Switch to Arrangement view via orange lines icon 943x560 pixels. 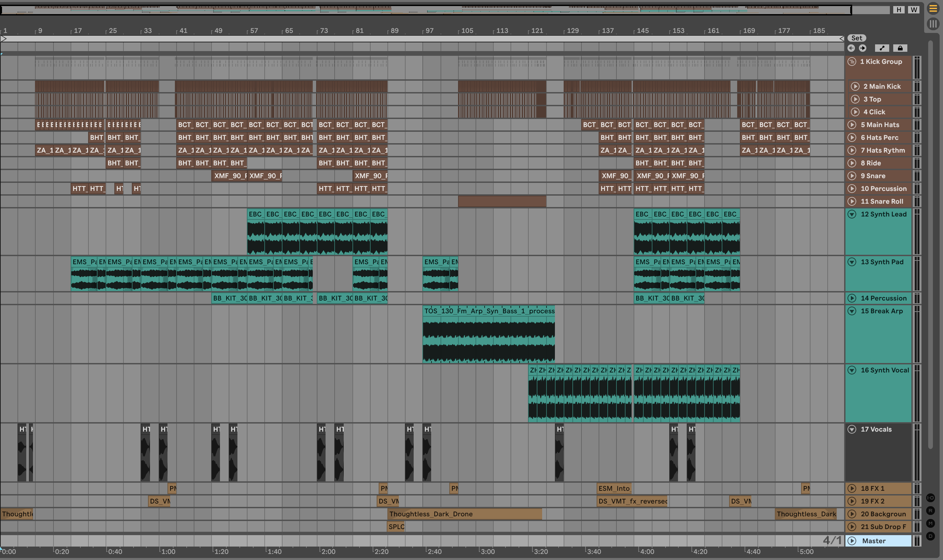(x=933, y=9)
